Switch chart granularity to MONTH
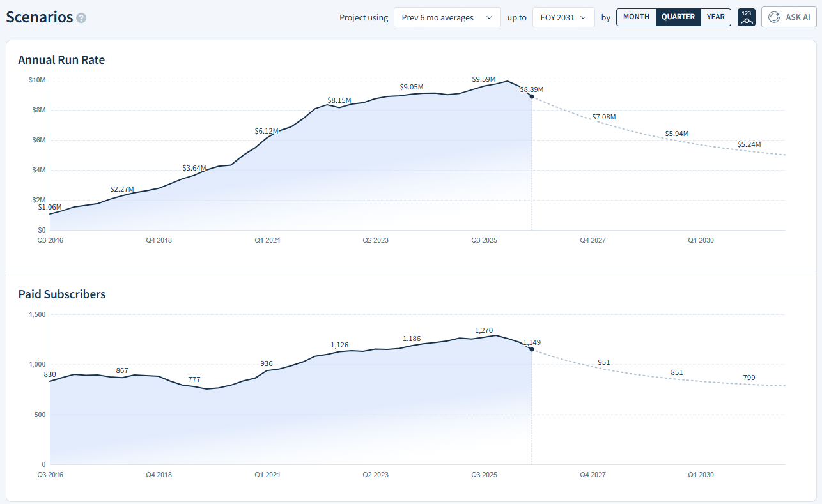The width and height of the screenshot is (822, 504). coord(636,17)
